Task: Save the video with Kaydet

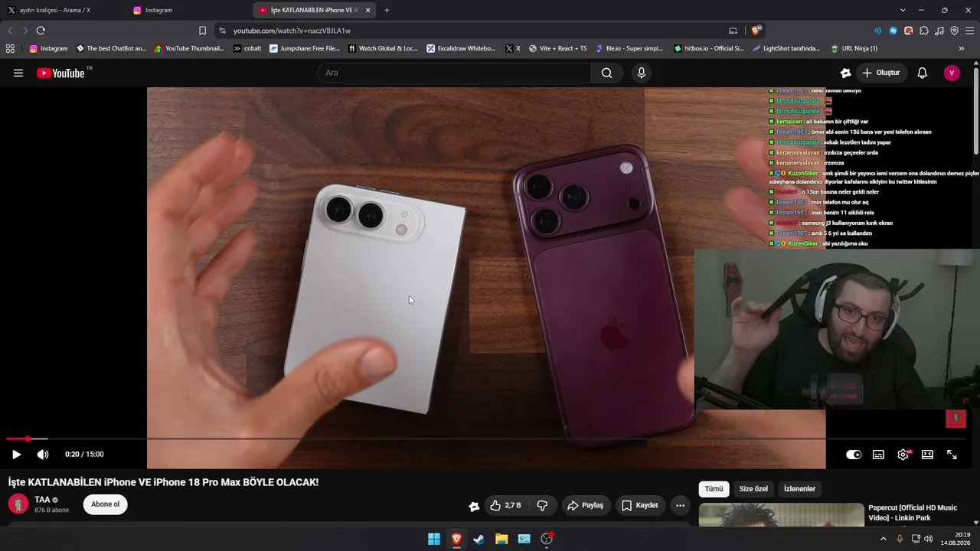Action: click(x=640, y=505)
